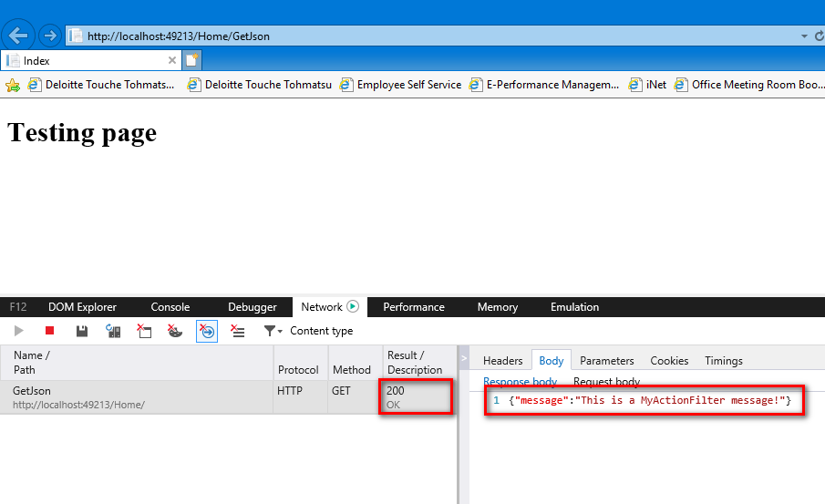Viewport: 825px width, 504px height.
Task: Open the full Deloitte Touche Tohmatsu favorite
Action: click(x=260, y=85)
